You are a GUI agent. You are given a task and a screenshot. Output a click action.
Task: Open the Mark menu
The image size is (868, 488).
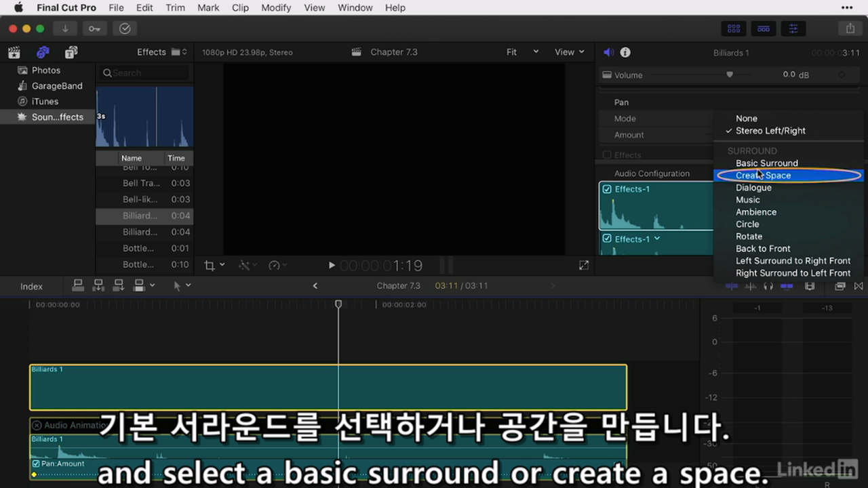pos(208,7)
